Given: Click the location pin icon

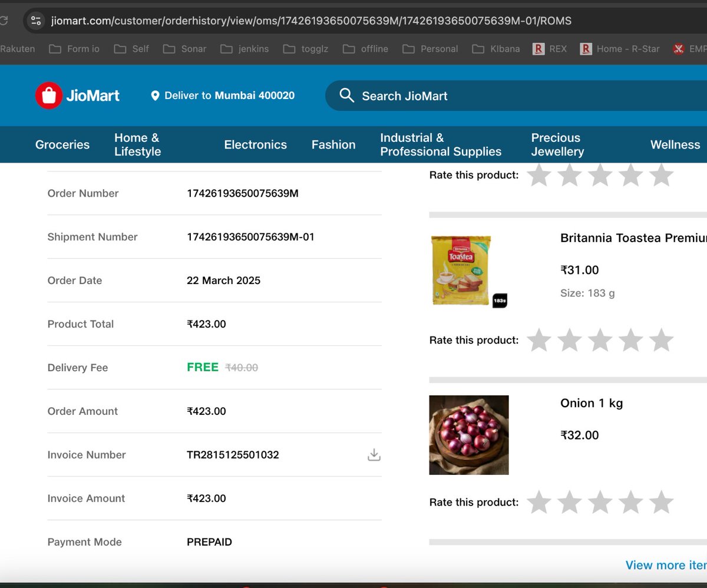Looking at the screenshot, I should [x=155, y=95].
